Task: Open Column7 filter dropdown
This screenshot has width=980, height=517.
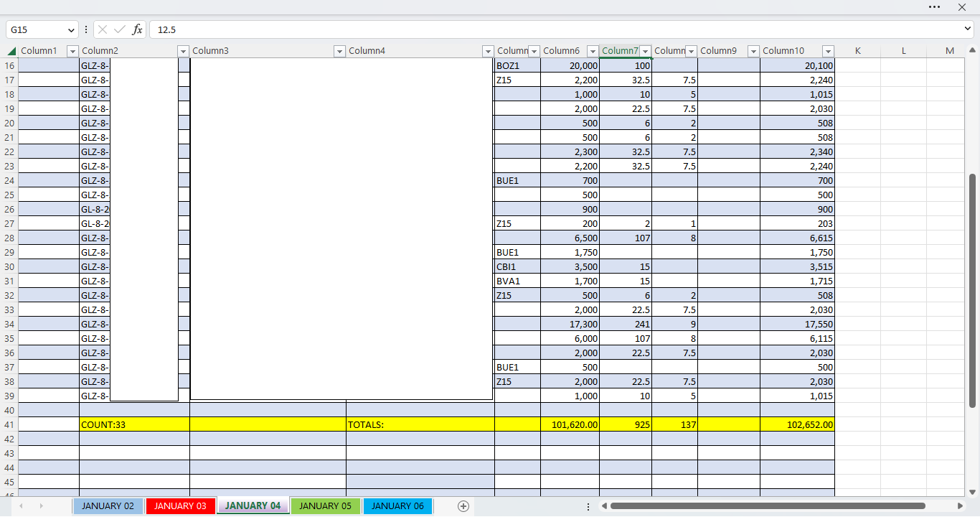Action: (x=646, y=51)
